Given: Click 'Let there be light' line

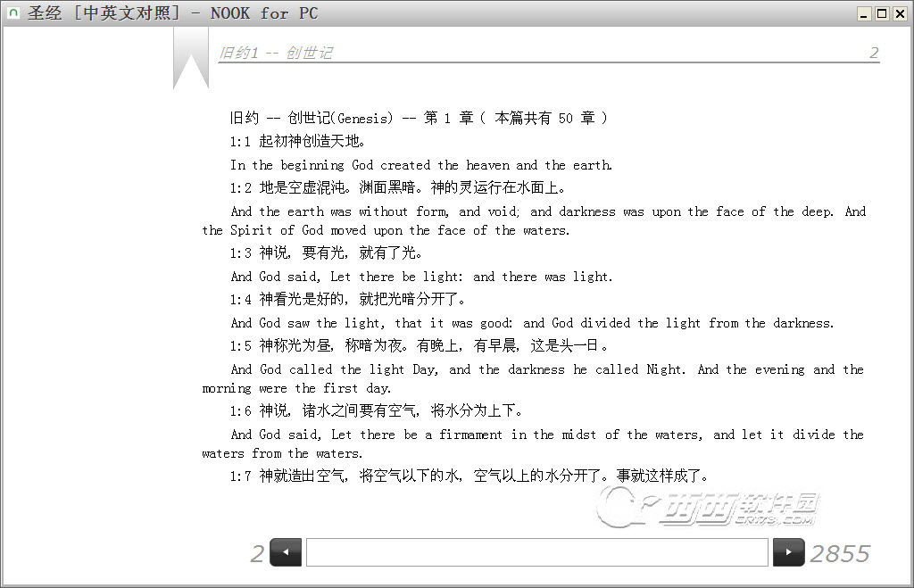Looking at the screenshot, I should [421, 277].
